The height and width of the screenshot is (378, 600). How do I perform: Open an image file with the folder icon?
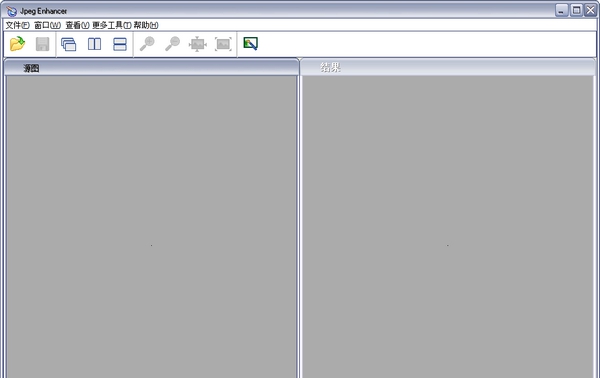click(x=17, y=44)
